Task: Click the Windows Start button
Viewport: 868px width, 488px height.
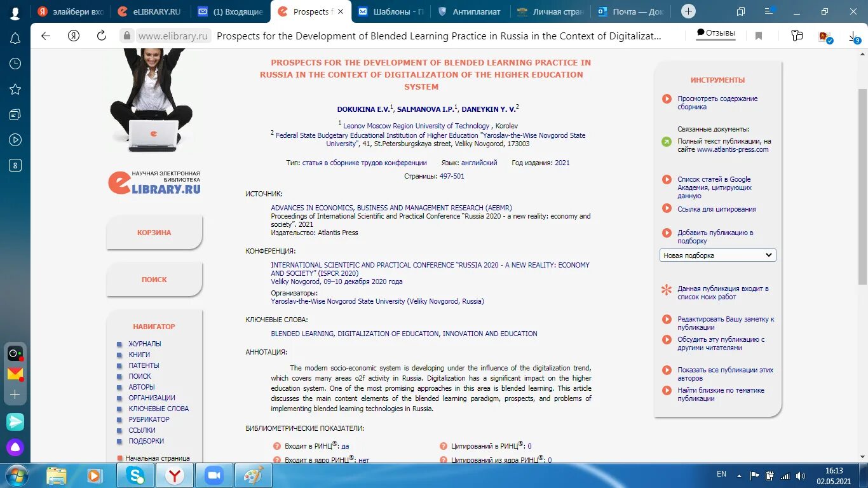Action: 16,475
